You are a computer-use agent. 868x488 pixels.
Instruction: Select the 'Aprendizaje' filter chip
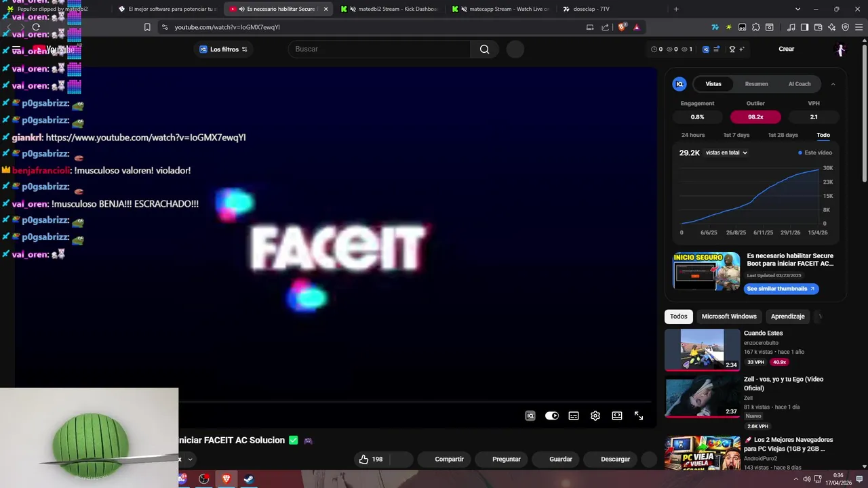click(x=787, y=317)
